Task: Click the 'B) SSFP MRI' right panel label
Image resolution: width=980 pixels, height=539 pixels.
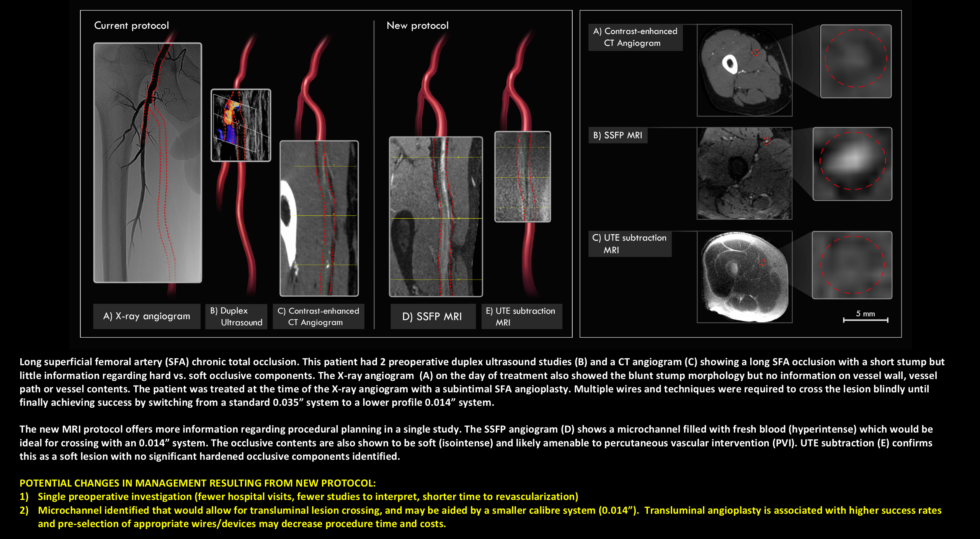Action: coord(617,135)
